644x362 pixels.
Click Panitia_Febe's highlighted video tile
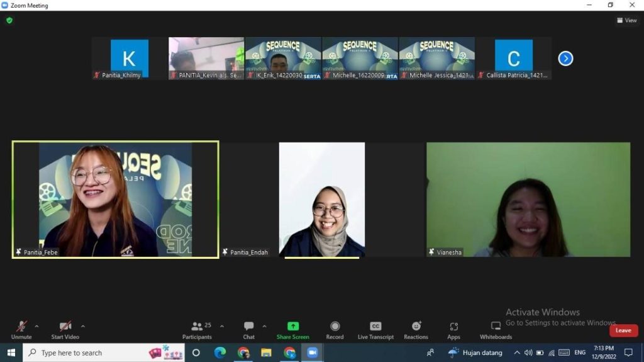click(x=116, y=200)
